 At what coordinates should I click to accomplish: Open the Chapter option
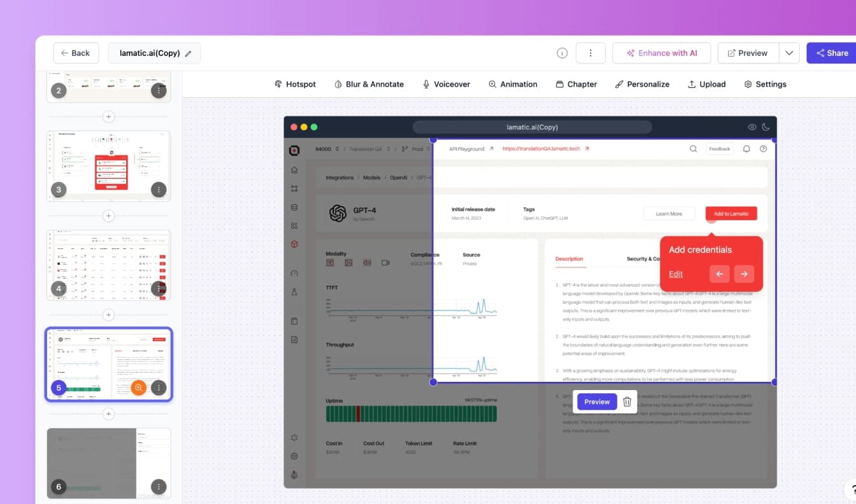pyautogui.click(x=576, y=84)
